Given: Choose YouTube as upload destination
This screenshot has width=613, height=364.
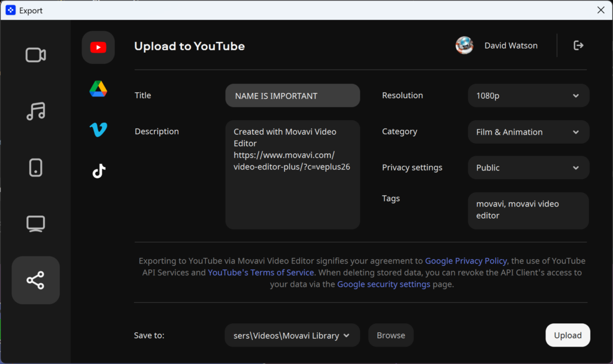Looking at the screenshot, I should point(98,47).
